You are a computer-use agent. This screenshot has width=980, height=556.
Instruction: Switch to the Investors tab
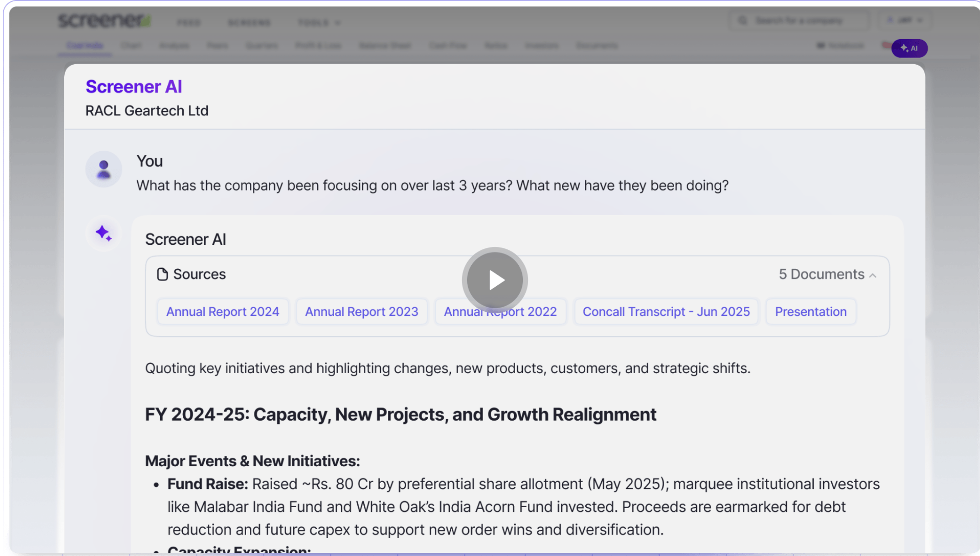[x=542, y=46]
